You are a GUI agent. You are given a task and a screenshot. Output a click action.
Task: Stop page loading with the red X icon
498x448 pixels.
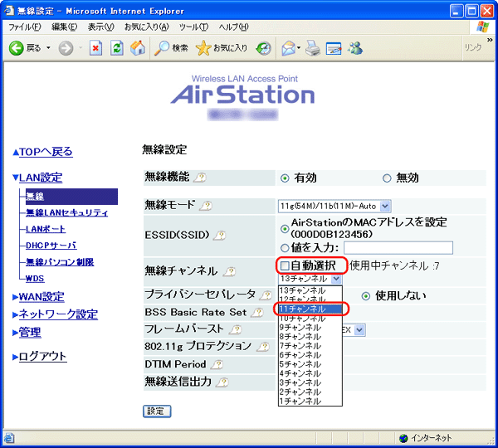click(x=95, y=49)
